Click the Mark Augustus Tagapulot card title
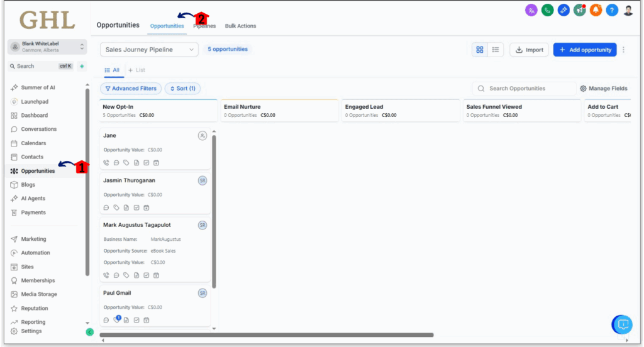 136,225
